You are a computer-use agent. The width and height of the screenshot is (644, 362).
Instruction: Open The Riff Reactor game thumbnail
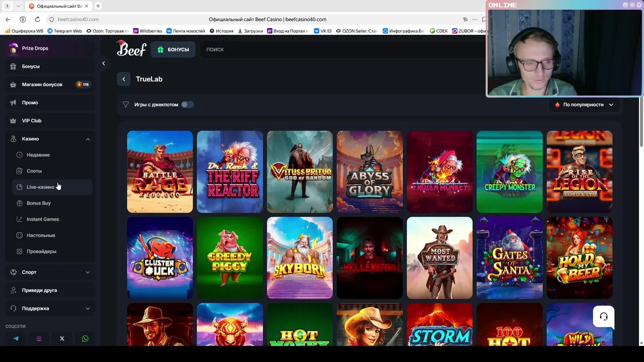[x=230, y=171]
